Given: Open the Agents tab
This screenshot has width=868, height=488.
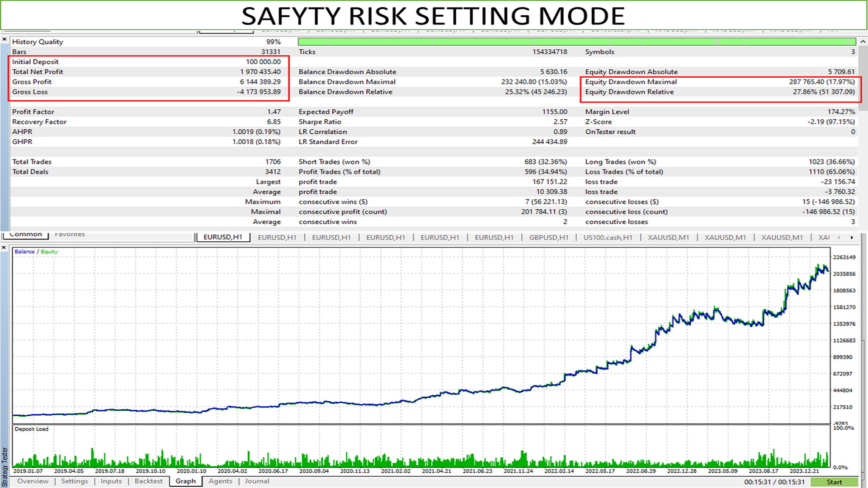Looking at the screenshot, I should coord(220,481).
